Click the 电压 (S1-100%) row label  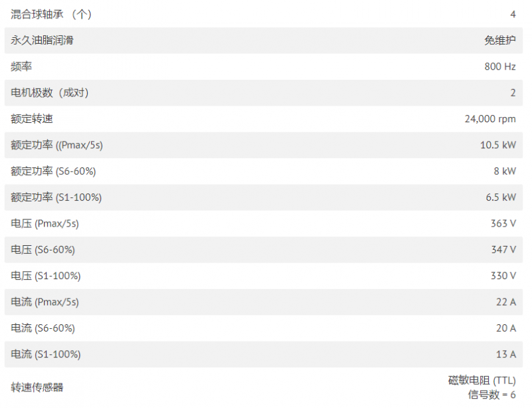pyautogui.click(x=46, y=276)
